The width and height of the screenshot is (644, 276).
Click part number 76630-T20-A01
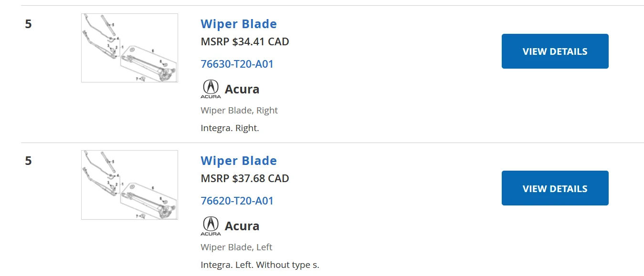click(237, 63)
